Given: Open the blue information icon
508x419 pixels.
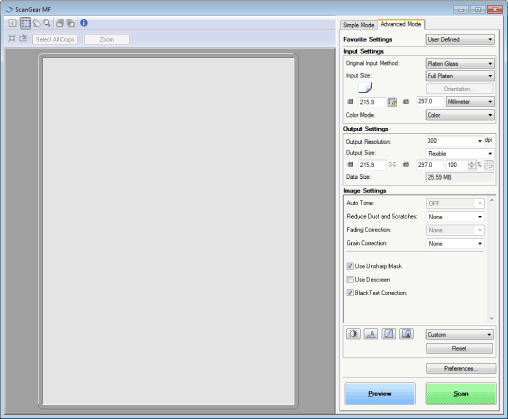Looking at the screenshot, I should click(84, 23).
